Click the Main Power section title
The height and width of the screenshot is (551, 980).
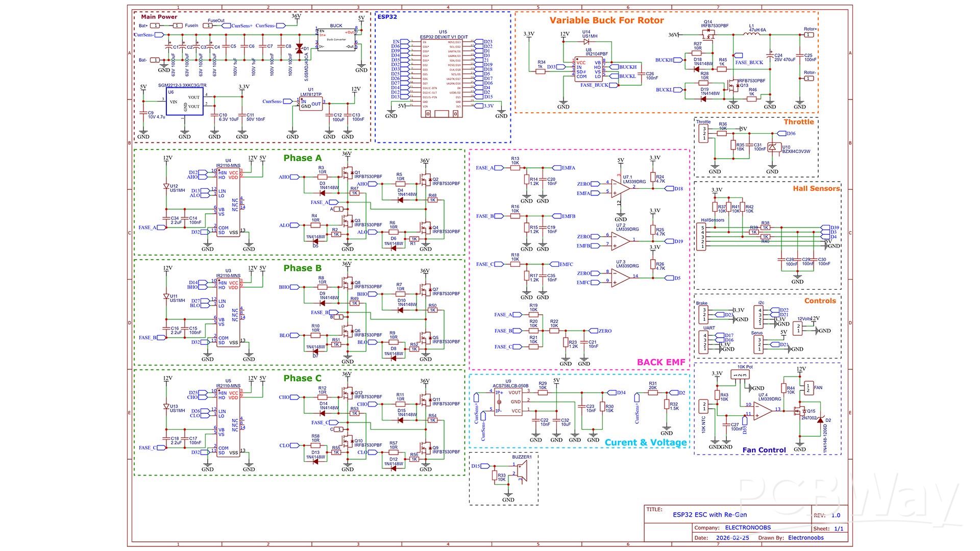tap(159, 17)
